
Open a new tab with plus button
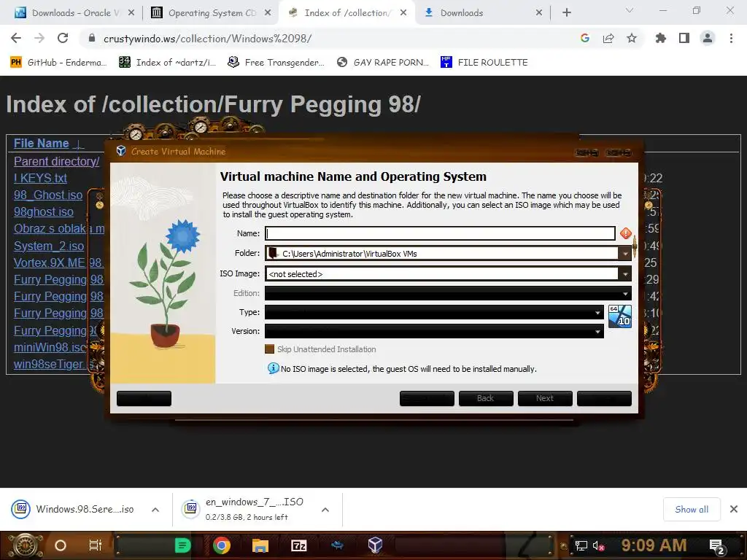click(x=566, y=13)
